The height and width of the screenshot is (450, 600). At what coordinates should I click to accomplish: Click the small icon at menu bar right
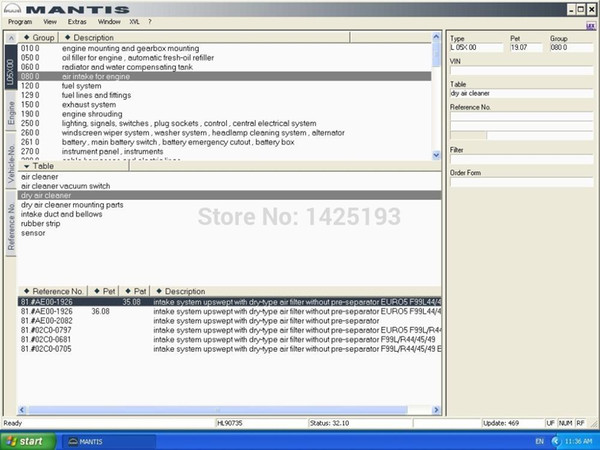pos(591,26)
